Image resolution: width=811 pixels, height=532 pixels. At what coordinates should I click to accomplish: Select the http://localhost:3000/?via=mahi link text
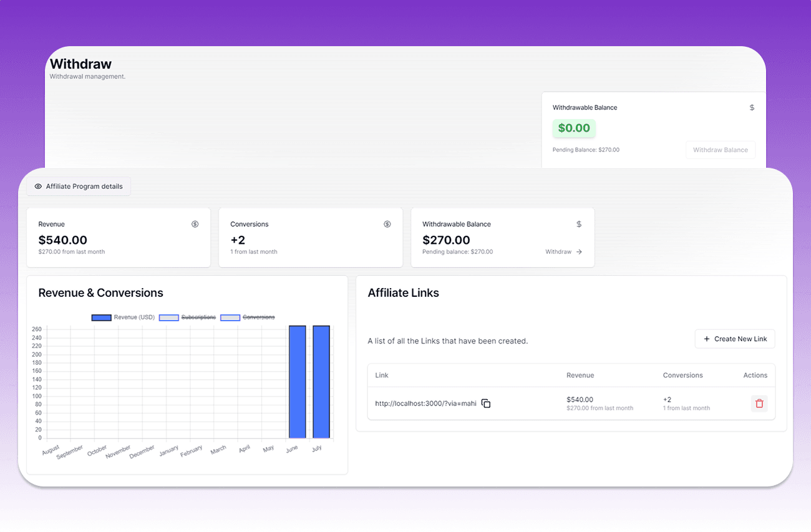point(425,404)
